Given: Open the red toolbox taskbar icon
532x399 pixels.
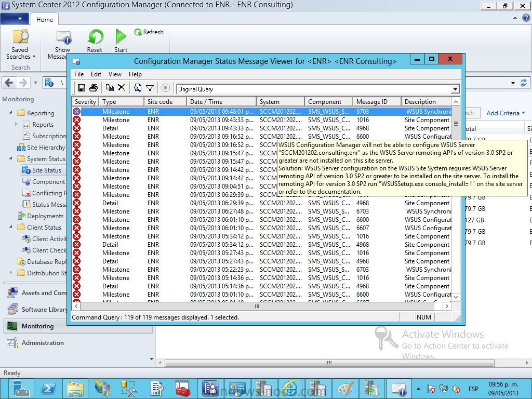Looking at the screenshot, I should tap(182, 389).
